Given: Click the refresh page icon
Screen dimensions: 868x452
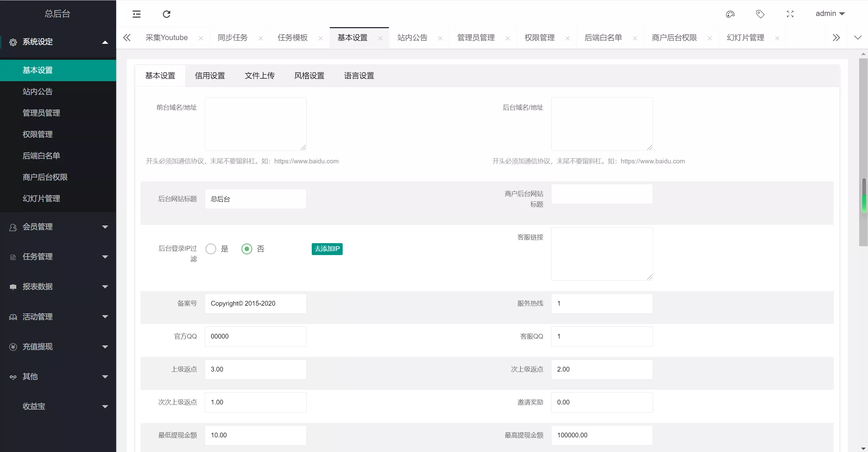Looking at the screenshot, I should click(x=166, y=14).
